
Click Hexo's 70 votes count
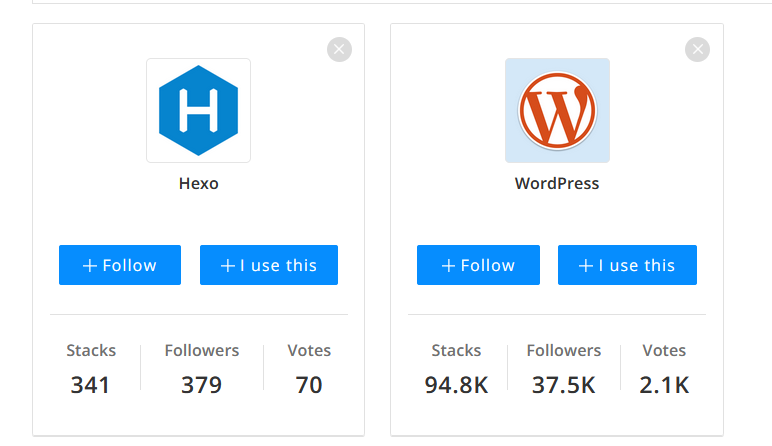(x=309, y=384)
